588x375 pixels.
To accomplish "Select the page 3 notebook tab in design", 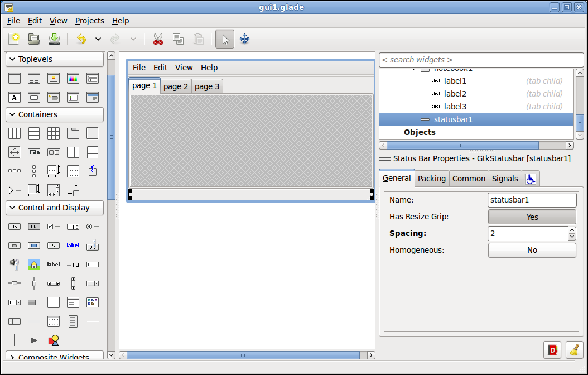I will (x=207, y=86).
